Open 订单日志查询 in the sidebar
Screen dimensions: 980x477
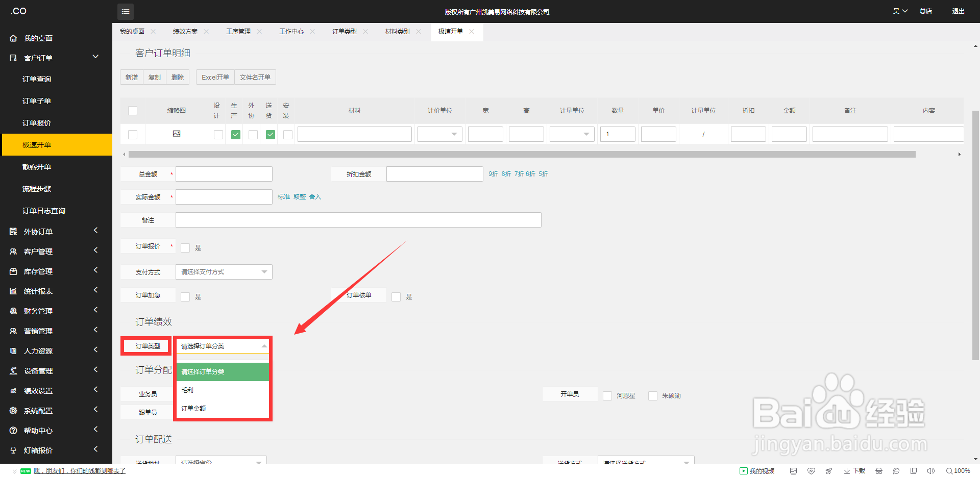tap(44, 211)
